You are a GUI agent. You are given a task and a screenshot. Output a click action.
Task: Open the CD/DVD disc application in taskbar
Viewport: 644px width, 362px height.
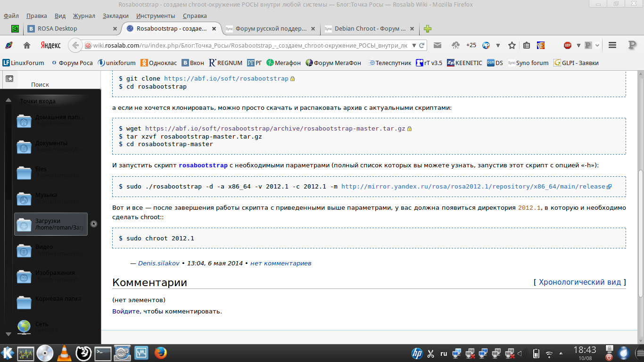[45, 353]
